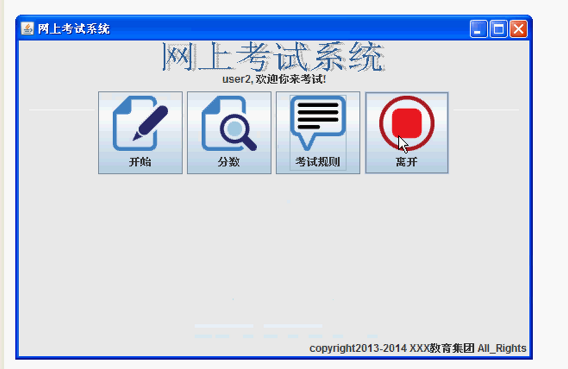Click the 离开 red stop button
This screenshot has width=568, height=369.
407,133
